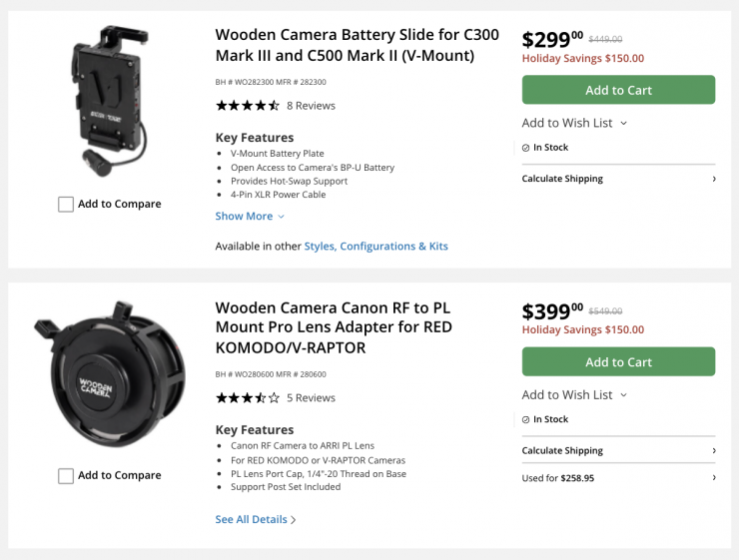Viewport: 739px width, 560px height.
Task: Add the RF to PL Adapter to cart
Action: coord(618,361)
